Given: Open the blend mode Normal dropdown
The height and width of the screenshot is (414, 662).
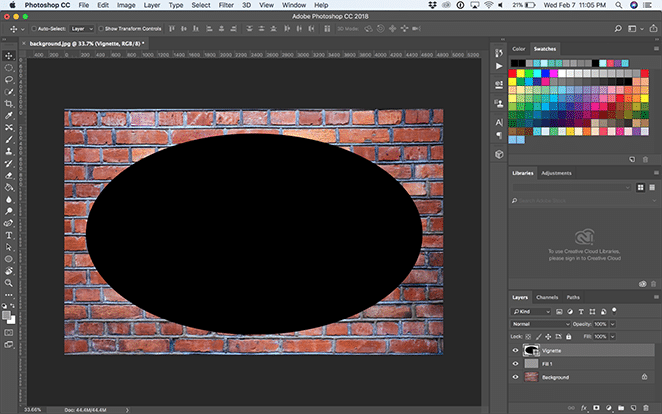Looking at the screenshot, I should (540, 326).
